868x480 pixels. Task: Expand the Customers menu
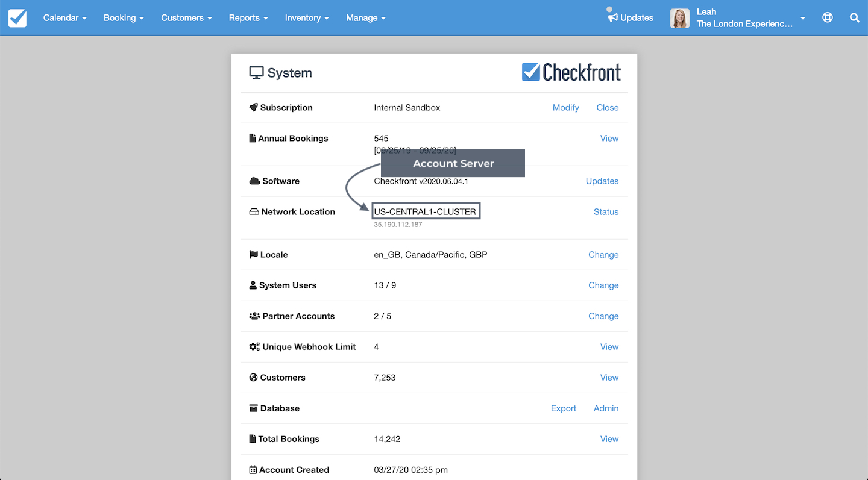186,18
